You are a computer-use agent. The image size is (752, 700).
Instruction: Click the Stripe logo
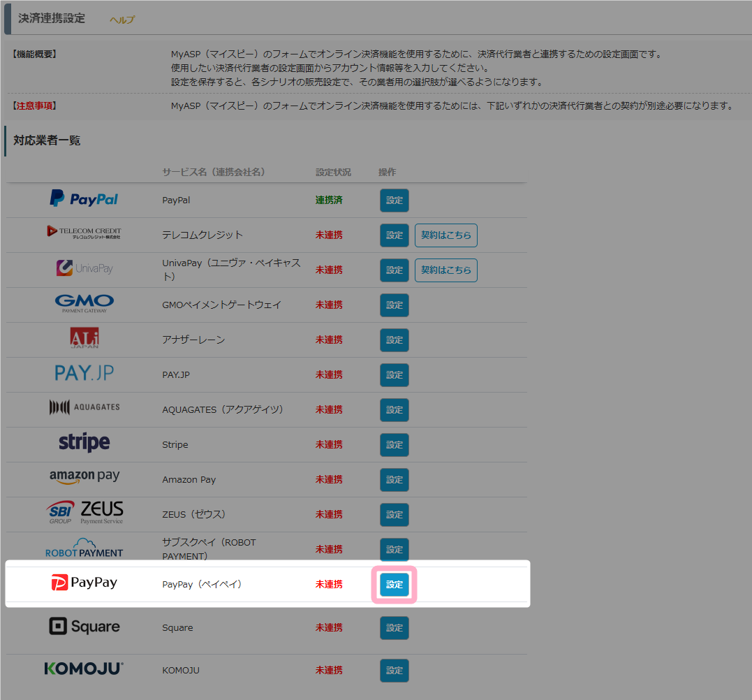[84, 443]
